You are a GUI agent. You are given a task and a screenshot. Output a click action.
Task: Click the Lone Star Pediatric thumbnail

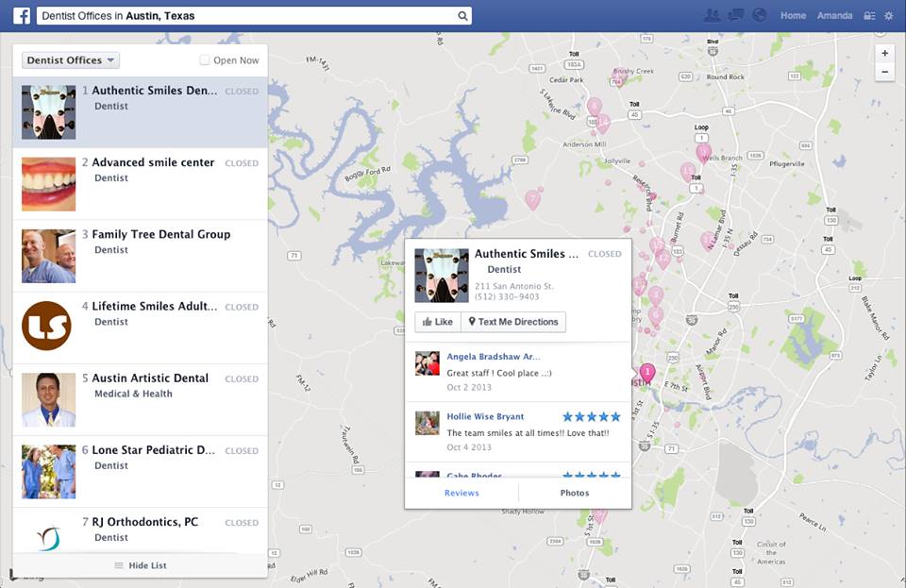(48, 472)
